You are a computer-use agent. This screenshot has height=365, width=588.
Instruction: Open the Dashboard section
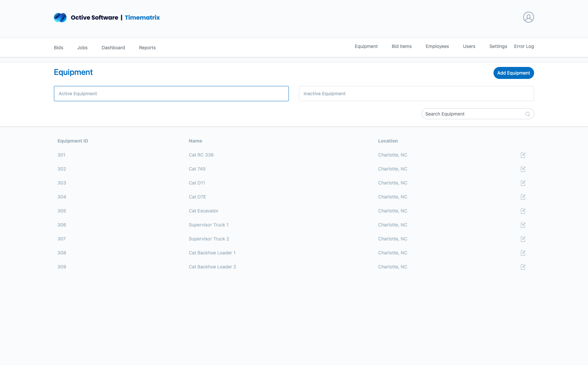pos(113,48)
